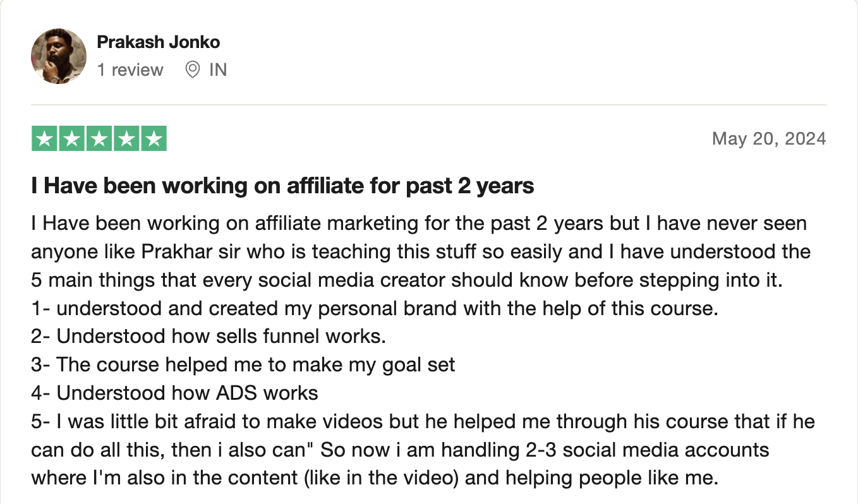Click point 4 about how ADS works
The height and width of the screenshot is (504, 858).
pyautogui.click(x=175, y=393)
